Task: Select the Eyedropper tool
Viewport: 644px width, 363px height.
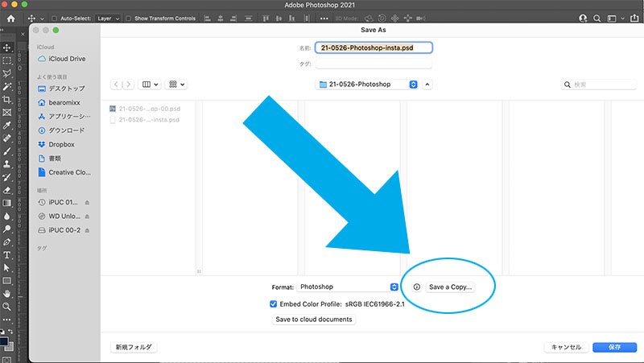Action: [x=7, y=126]
